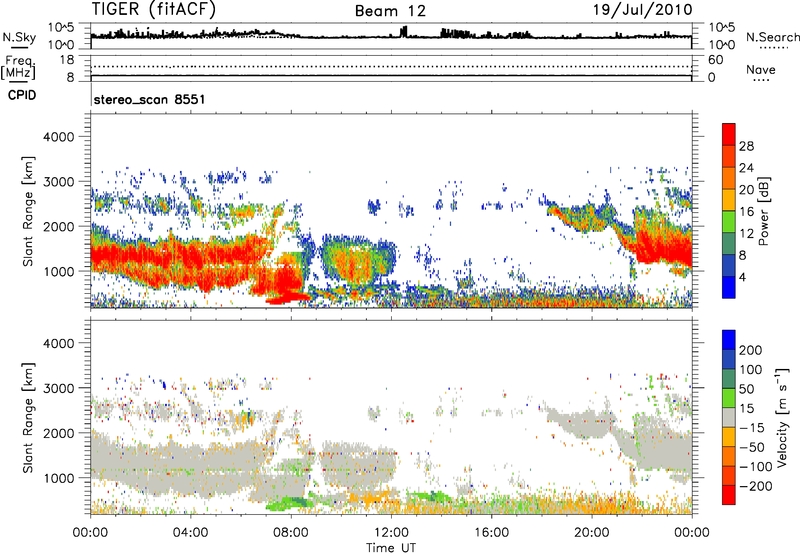Click the '10^5' label beside N.Sky
Screen dimensions: 800x554
pyautogui.click(x=61, y=27)
